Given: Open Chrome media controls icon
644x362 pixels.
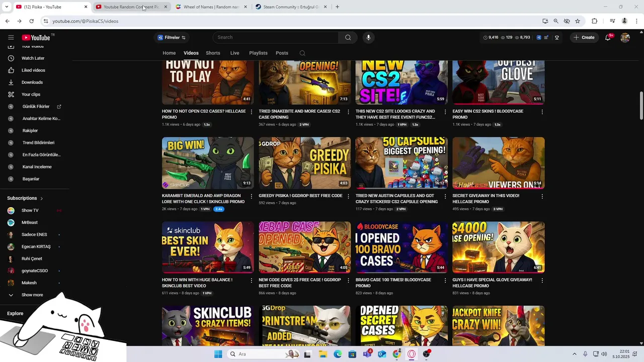Looking at the screenshot, I should coord(612,21).
